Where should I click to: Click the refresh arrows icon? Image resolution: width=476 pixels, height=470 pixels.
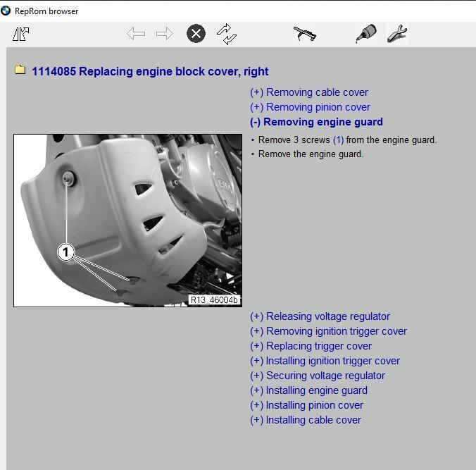tap(227, 34)
